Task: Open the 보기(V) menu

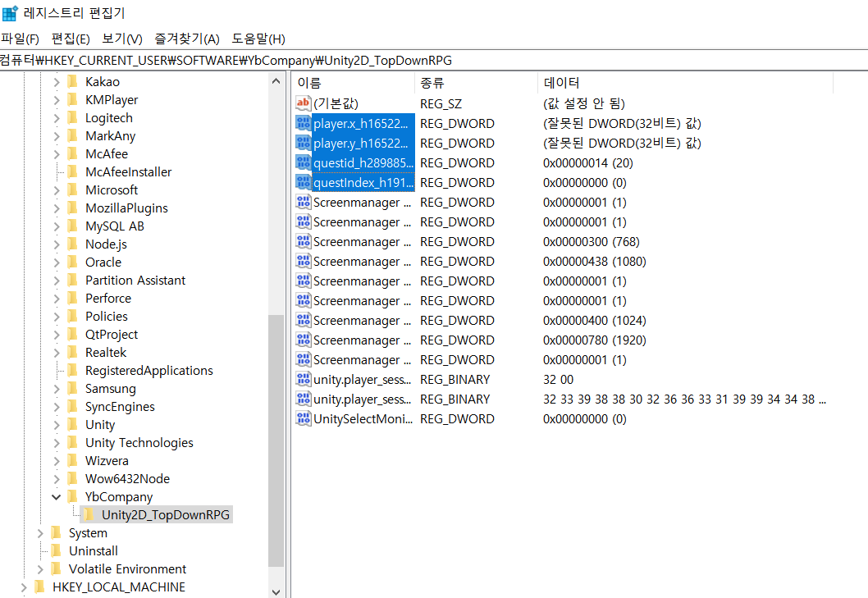Action: [x=121, y=39]
